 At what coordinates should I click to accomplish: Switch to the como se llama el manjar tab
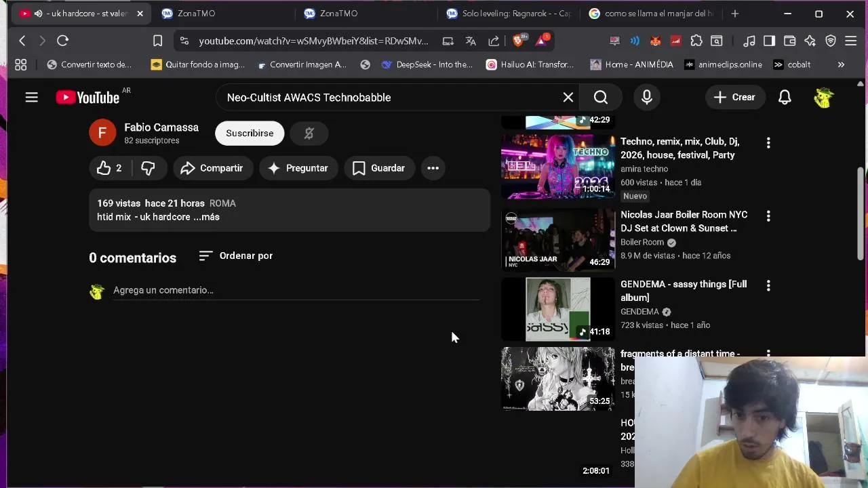650,14
